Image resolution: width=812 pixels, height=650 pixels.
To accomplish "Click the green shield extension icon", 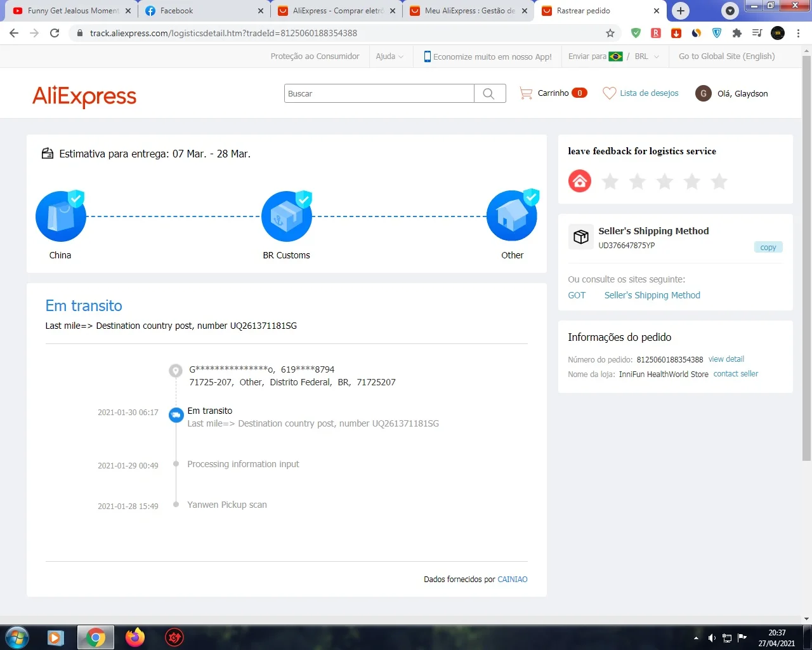I will point(636,33).
